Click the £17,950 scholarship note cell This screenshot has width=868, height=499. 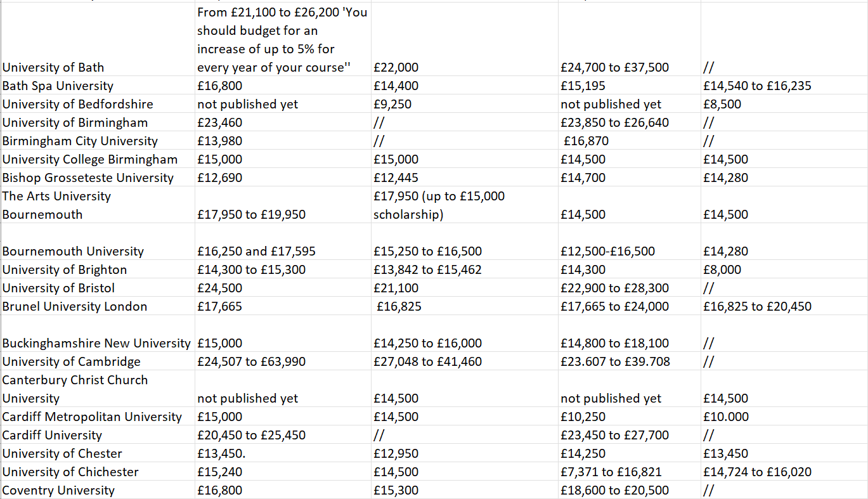(x=439, y=205)
